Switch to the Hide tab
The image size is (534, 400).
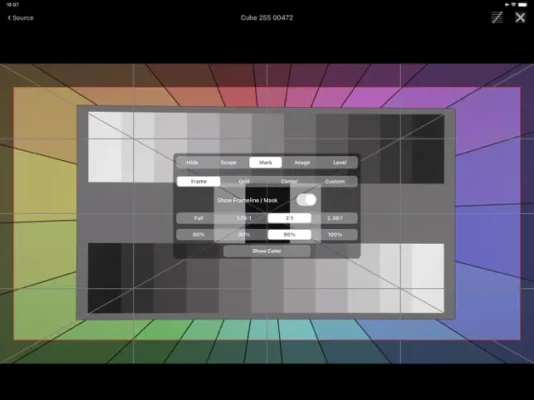[192, 163]
